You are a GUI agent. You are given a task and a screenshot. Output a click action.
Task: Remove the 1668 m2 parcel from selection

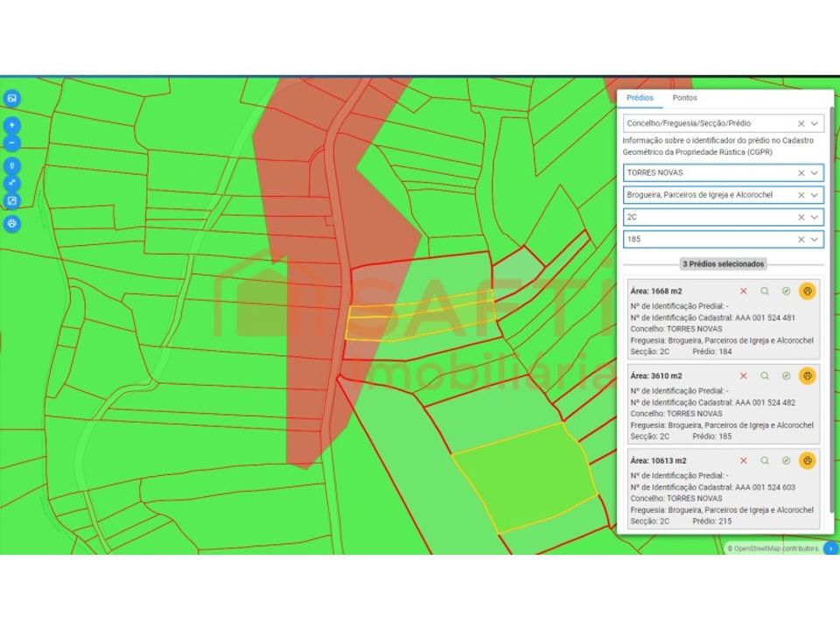coord(743,290)
